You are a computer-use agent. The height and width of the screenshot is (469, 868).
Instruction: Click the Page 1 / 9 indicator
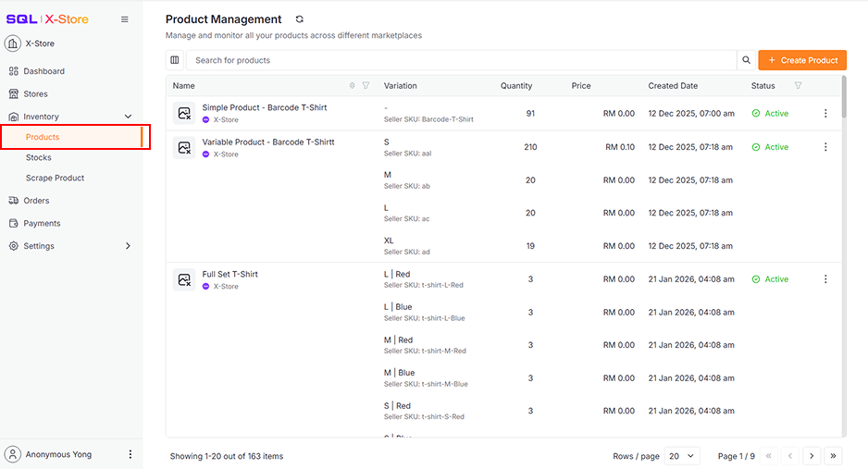tap(736, 456)
